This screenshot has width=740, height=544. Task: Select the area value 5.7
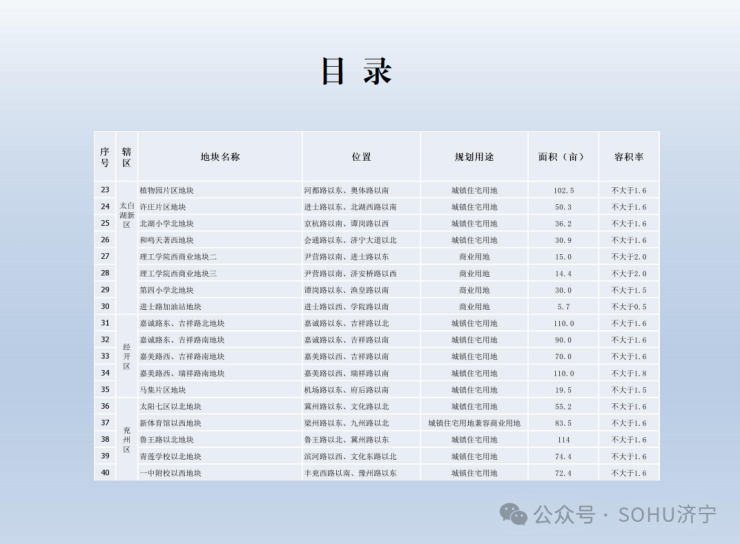click(x=563, y=307)
